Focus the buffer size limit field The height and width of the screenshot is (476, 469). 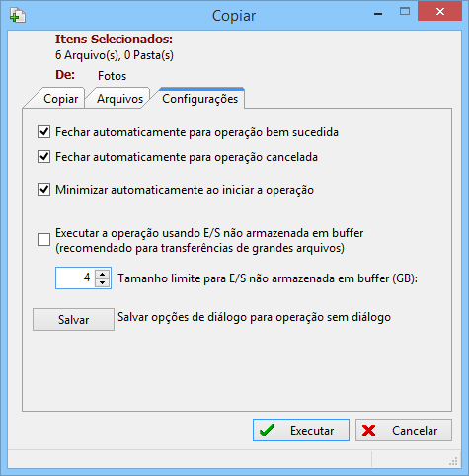tap(75, 278)
